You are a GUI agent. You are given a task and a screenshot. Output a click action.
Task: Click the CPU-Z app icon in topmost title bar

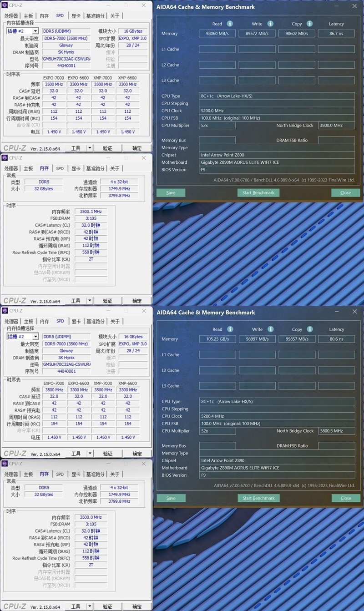click(5, 5)
